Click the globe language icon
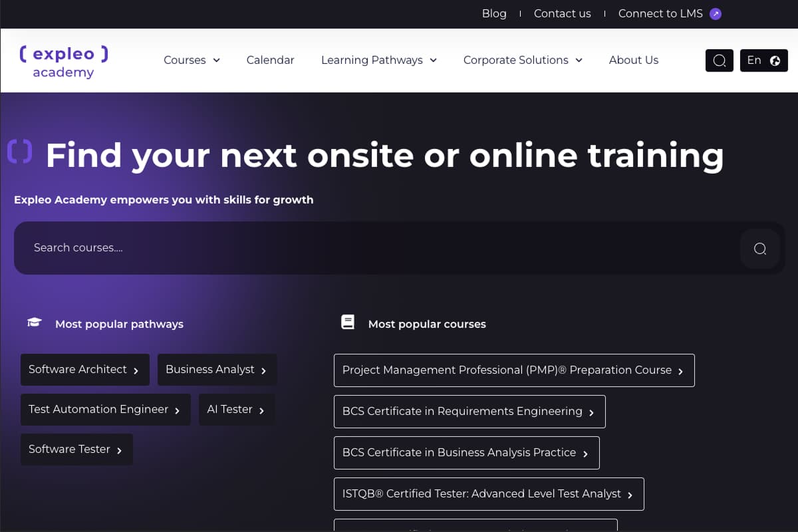This screenshot has width=798, height=532. tap(775, 61)
